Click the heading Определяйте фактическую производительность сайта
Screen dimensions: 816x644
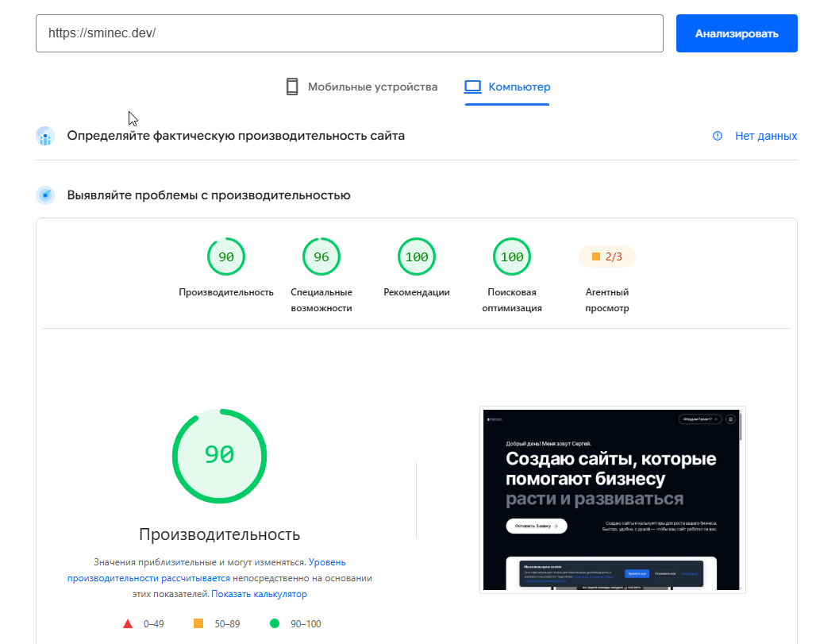pyautogui.click(x=236, y=136)
